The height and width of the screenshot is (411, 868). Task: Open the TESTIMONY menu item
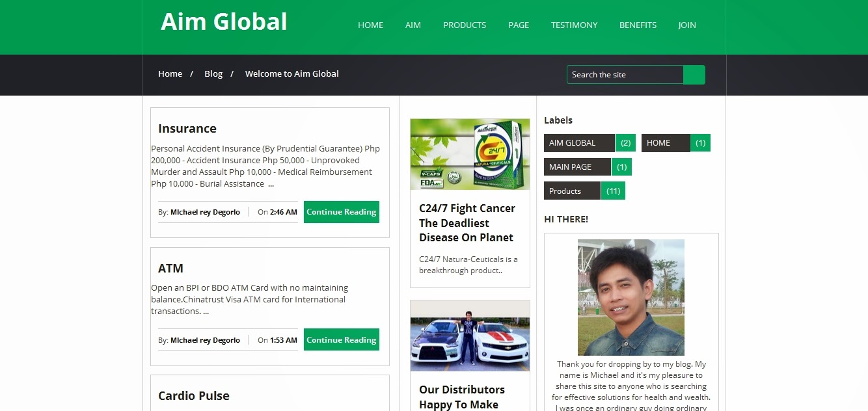[x=574, y=25]
